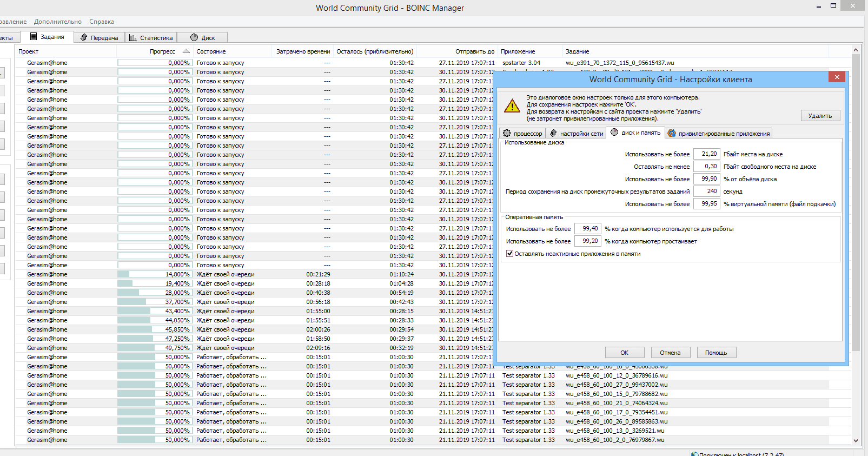This screenshot has height=456, width=868.
Task: Sort tasks by the Прогресс column header
Action: click(155, 51)
